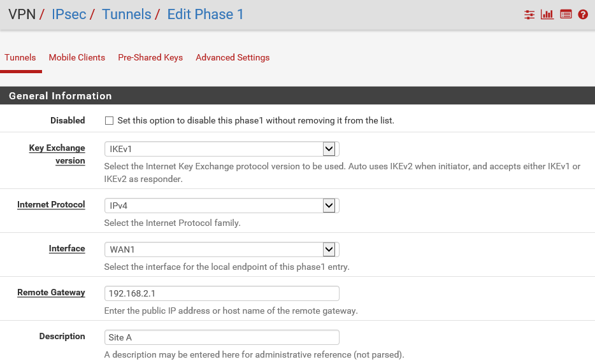Click the underlined Interface label
This screenshot has height=364, width=595.
67,248
